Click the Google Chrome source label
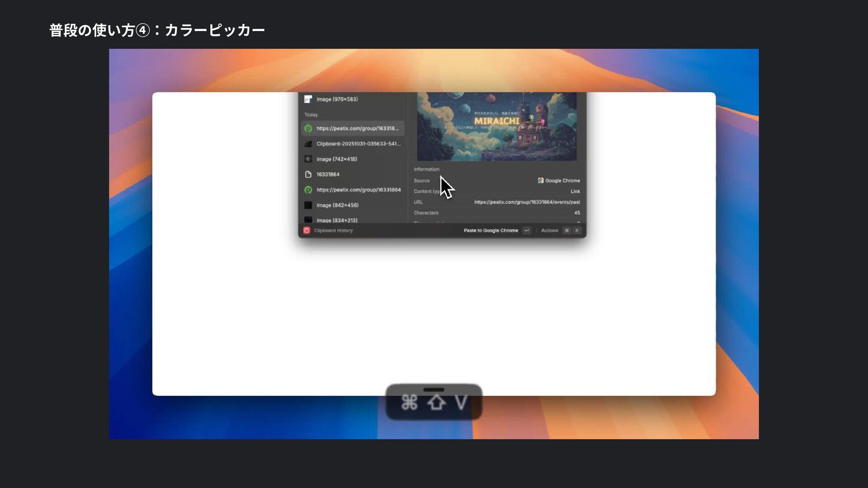The height and width of the screenshot is (488, 868). [562, 180]
